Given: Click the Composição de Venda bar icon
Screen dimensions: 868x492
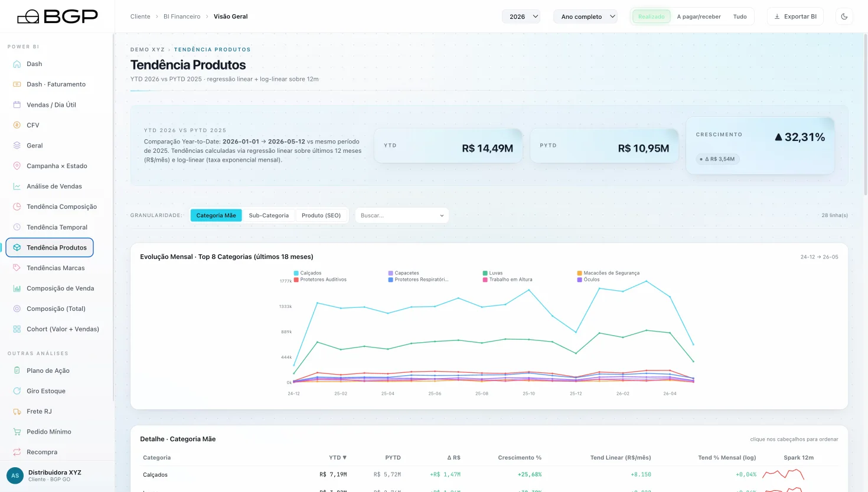Looking at the screenshot, I should coord(17,288).
